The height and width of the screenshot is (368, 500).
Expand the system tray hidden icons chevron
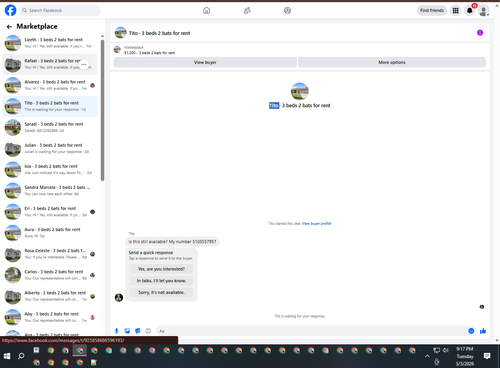(x=427, y=356)
